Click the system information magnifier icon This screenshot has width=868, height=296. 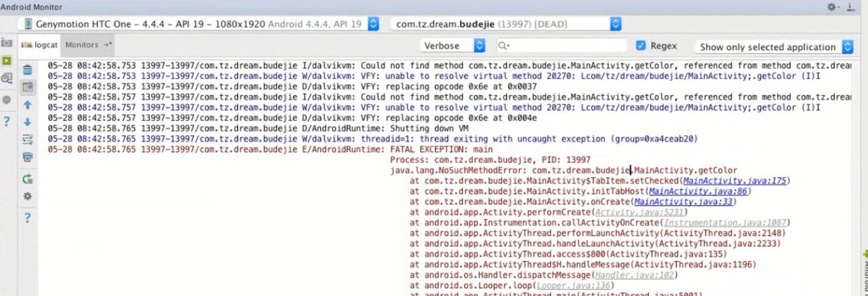click(7, 79)
